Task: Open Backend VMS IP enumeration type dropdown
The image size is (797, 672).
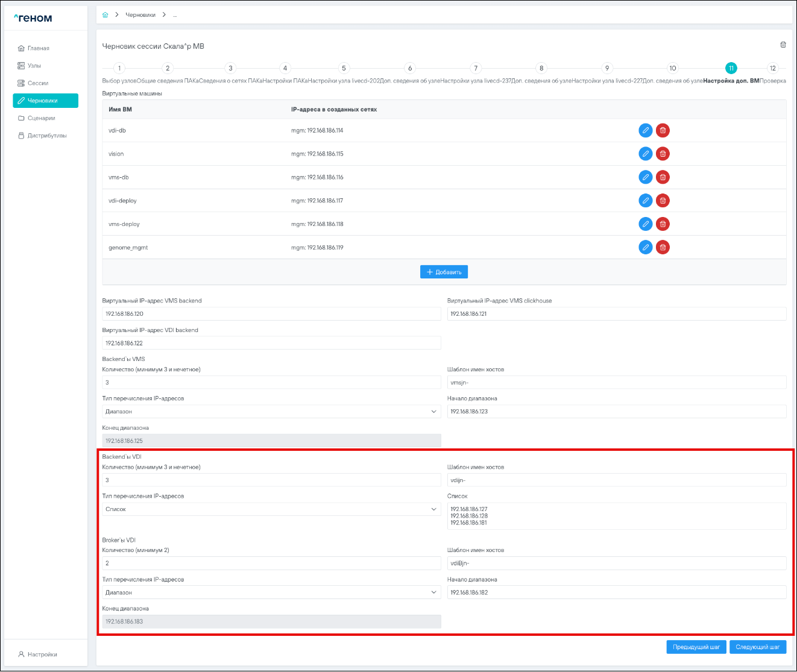Action: [x=271, y=412]
